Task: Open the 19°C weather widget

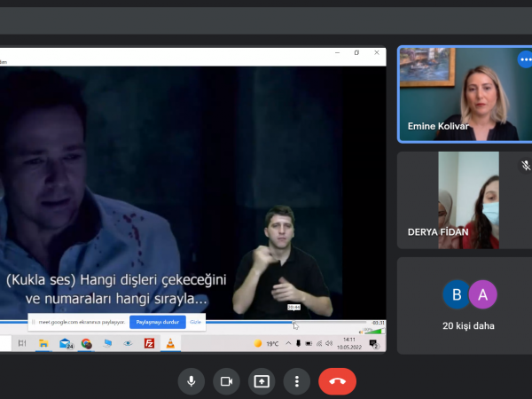Action: point(266,344)
